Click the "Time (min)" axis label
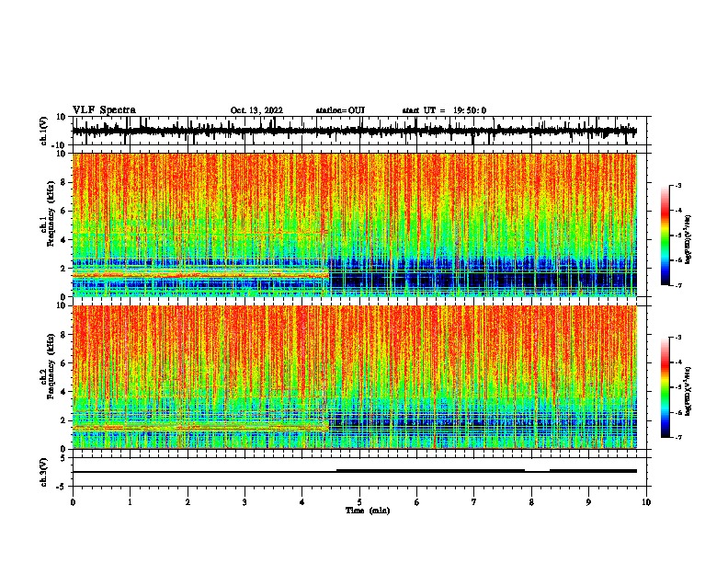 tap(368, 511)
